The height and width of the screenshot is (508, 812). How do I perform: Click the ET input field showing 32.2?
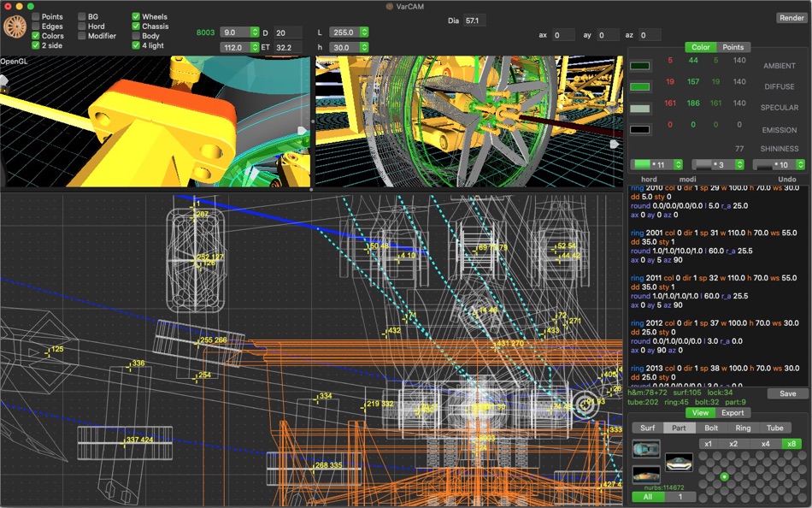tap(287, 48)
